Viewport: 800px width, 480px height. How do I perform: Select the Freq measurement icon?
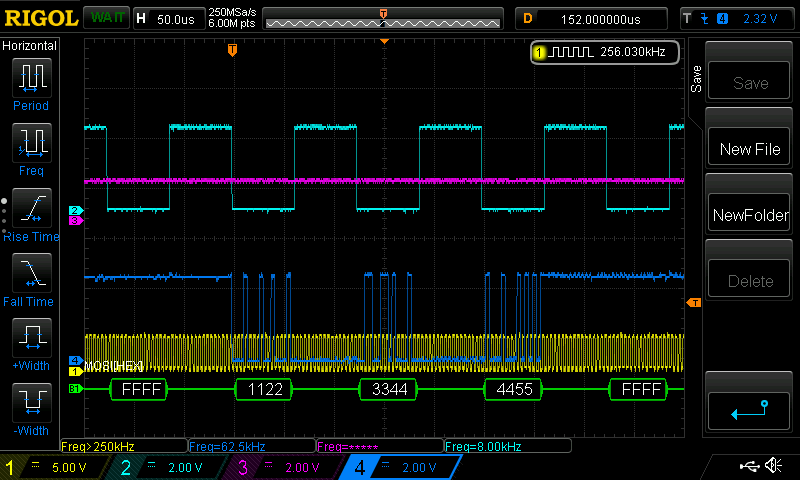31,142
